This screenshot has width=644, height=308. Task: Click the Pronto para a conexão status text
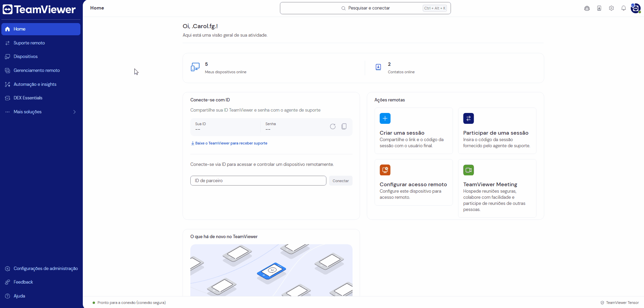pyautogui.click(x=132, y=303)
